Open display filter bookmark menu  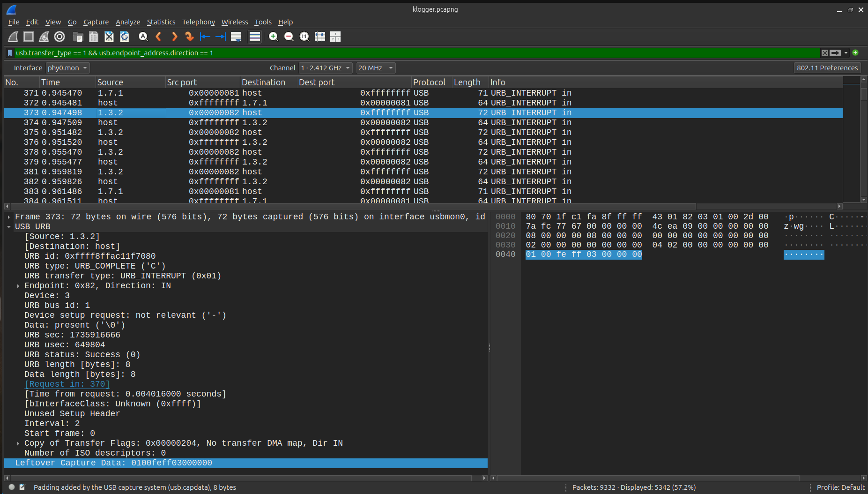click(10, 53)
